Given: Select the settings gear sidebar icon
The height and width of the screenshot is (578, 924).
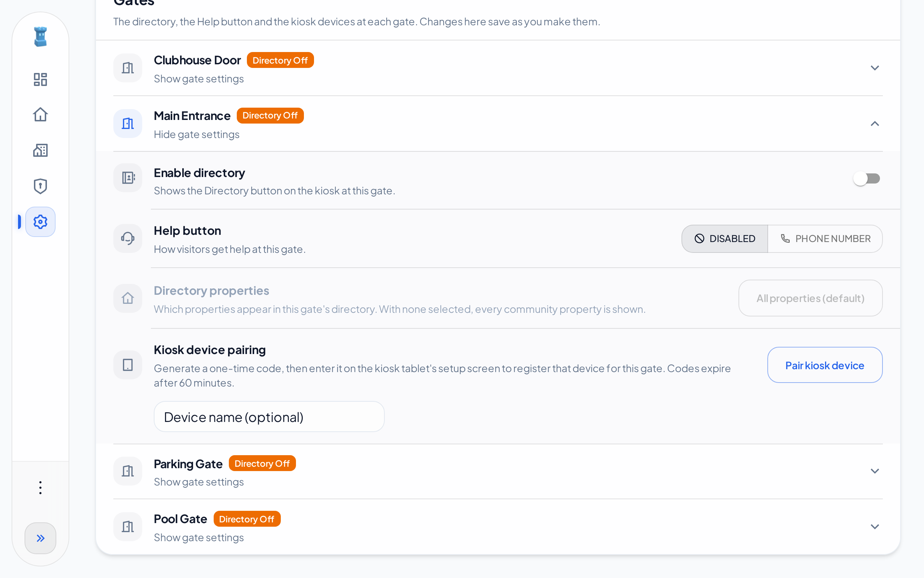Looking at the screenshot, I should [40, 222].
